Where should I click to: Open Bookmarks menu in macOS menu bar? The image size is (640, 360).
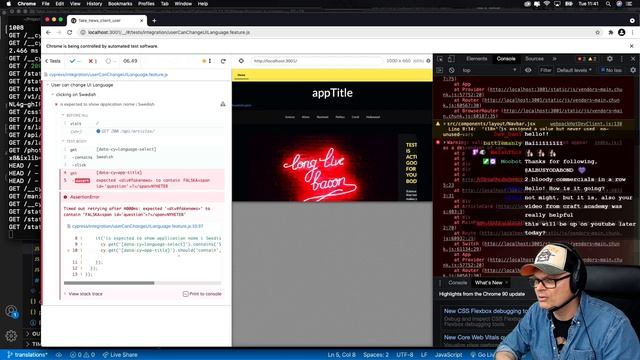click(x=120, y=4)
